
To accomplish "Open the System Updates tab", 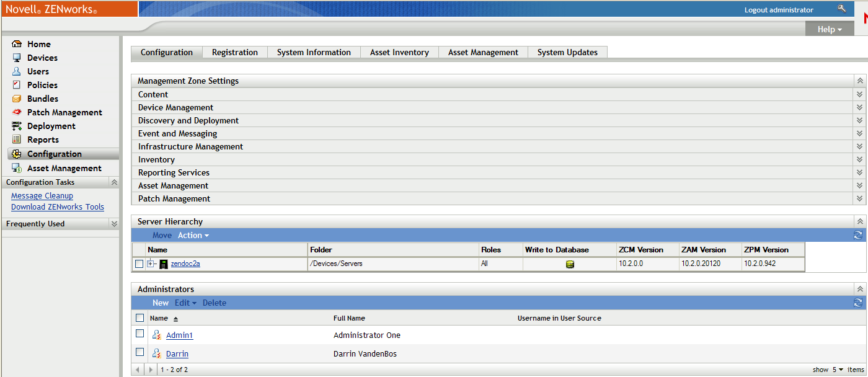I will [567, 52].
